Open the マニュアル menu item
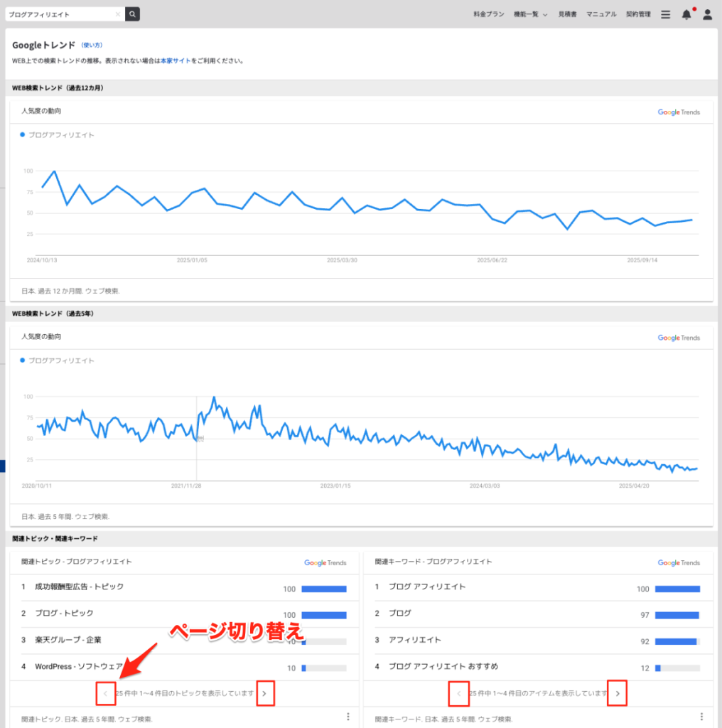The width and height of the screenshot is (722, 728). [601, 14]
